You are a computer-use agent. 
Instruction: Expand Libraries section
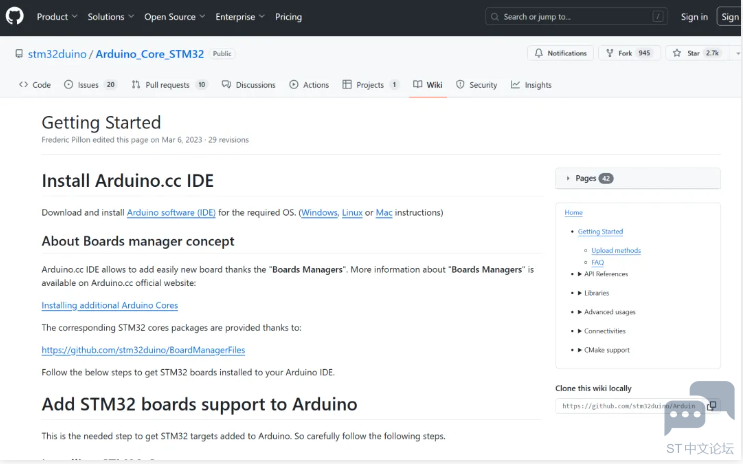tap(593, 293)
